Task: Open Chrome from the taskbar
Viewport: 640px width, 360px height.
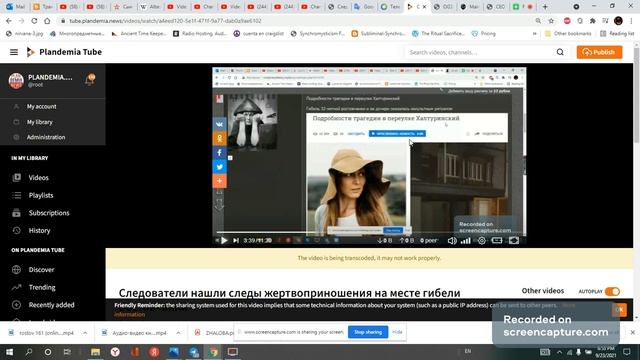Action: (x=213, y=351)
